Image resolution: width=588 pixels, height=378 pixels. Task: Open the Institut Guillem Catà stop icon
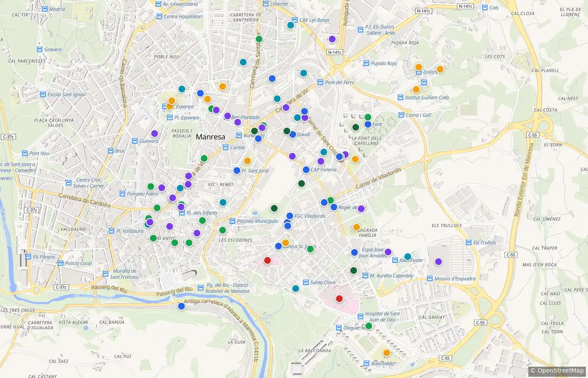coord(401,97)
